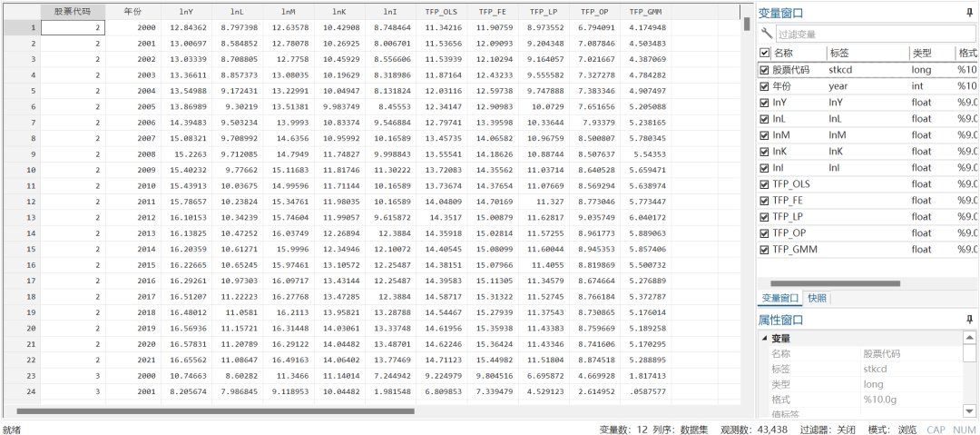Click the data grid horizontal scrollbar thumb
The image size is (980, 435).
pos(216,411)
